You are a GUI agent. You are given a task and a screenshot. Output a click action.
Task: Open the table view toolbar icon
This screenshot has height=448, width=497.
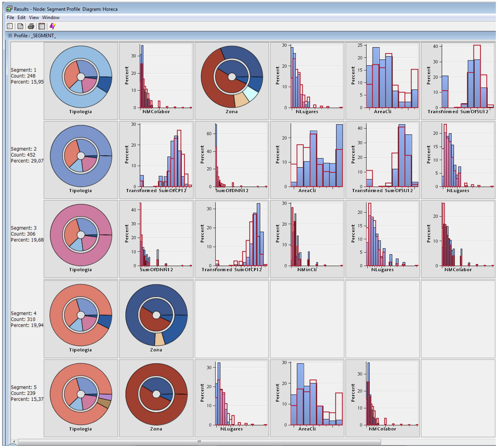click(42, 26)
